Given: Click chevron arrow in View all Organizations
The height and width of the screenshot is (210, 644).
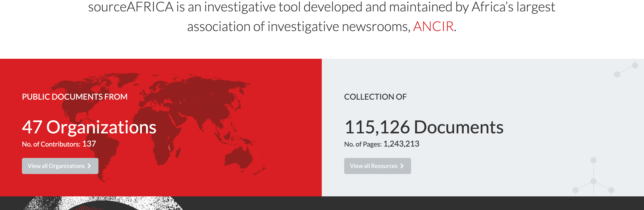Looking at the screenshot, I should tap(89, 166).
